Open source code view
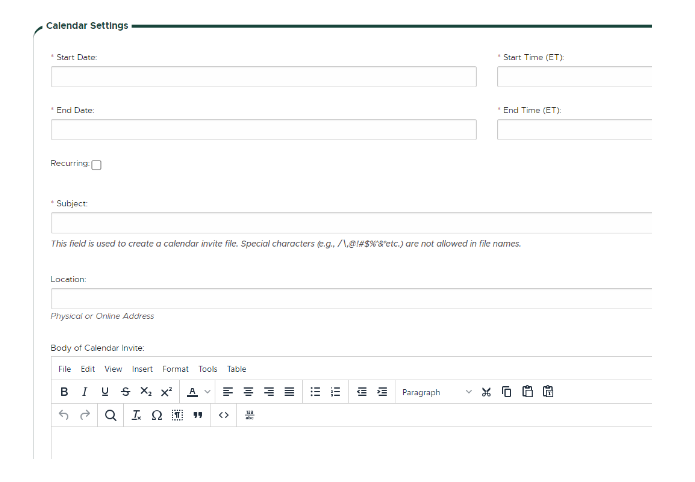Viewport: 695px width, 482px height. point(224,415)
